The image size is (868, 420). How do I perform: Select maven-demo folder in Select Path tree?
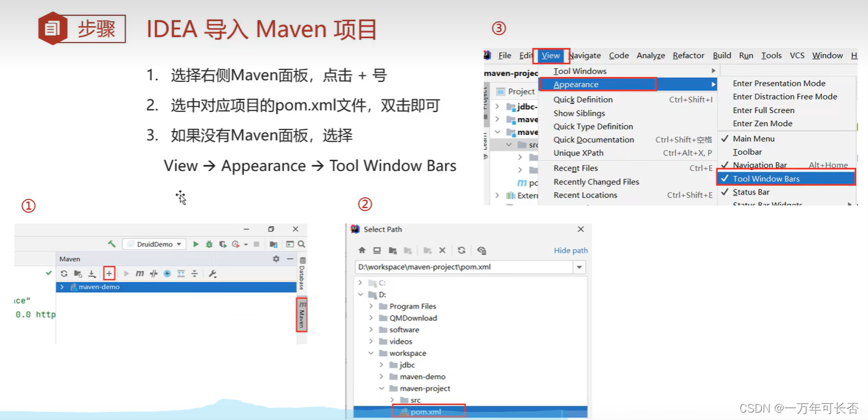[423, 377]
